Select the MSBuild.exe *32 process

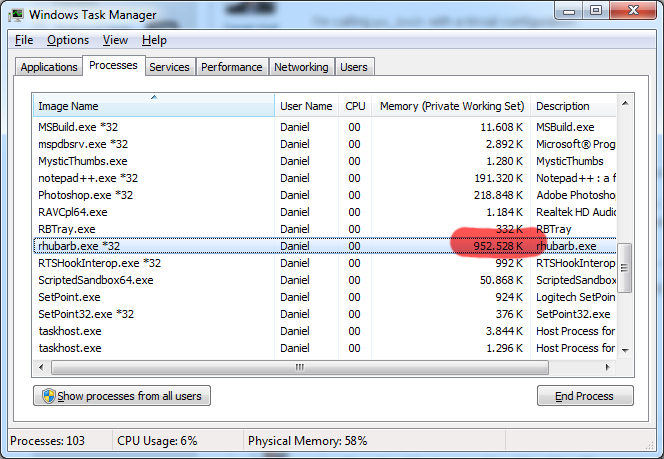pos(325,127)
